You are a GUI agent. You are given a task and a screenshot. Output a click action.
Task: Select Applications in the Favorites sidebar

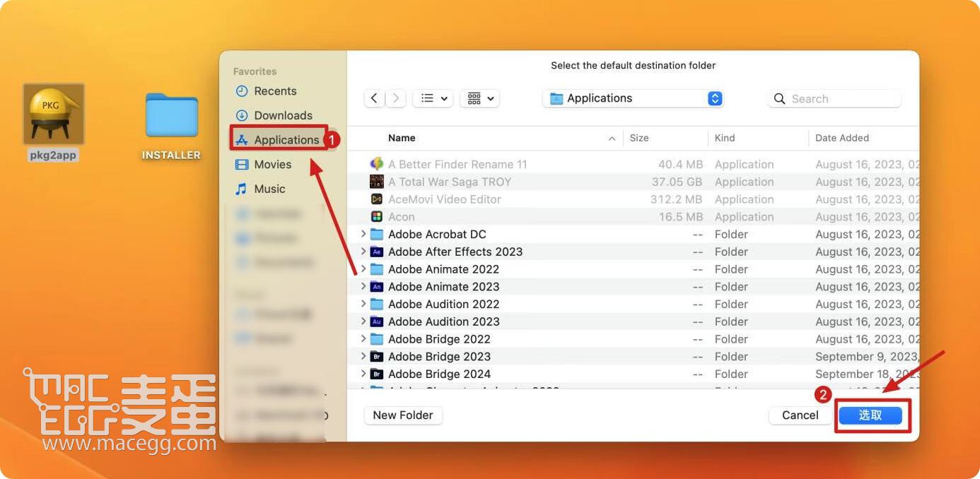[x=278, y=140]
